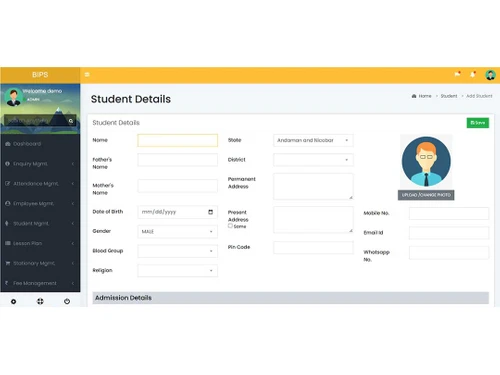
Task: Expand the Student Mgmt. chevron
Action: coord(73,223)
